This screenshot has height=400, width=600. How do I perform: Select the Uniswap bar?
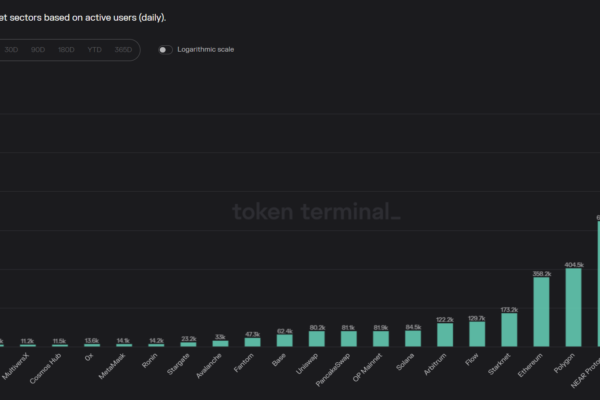(x=317, y=339)
